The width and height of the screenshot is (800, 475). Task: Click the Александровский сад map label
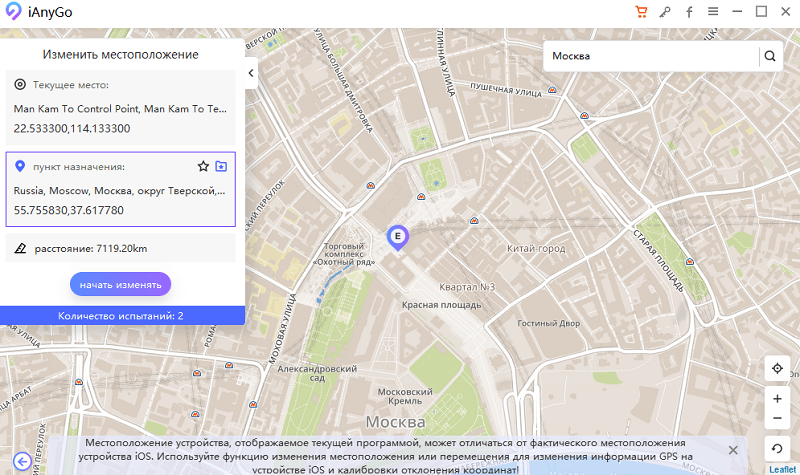[x=317, y=373]
